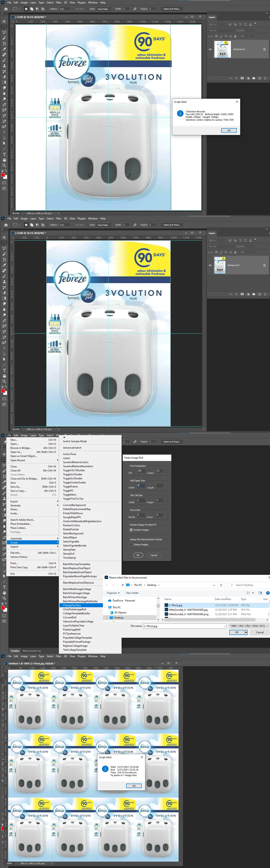Add a layer mask in top Layers panel

242,78
